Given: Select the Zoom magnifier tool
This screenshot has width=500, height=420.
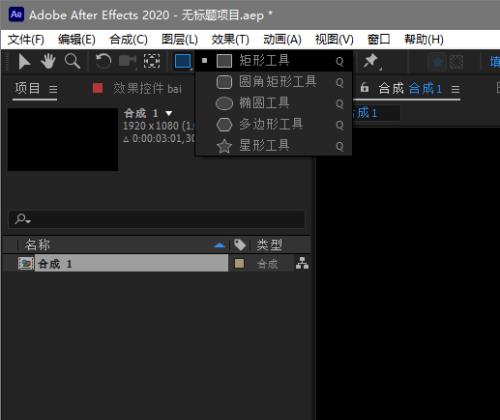Looking at the screenshot, I should [x=72, y=62].
